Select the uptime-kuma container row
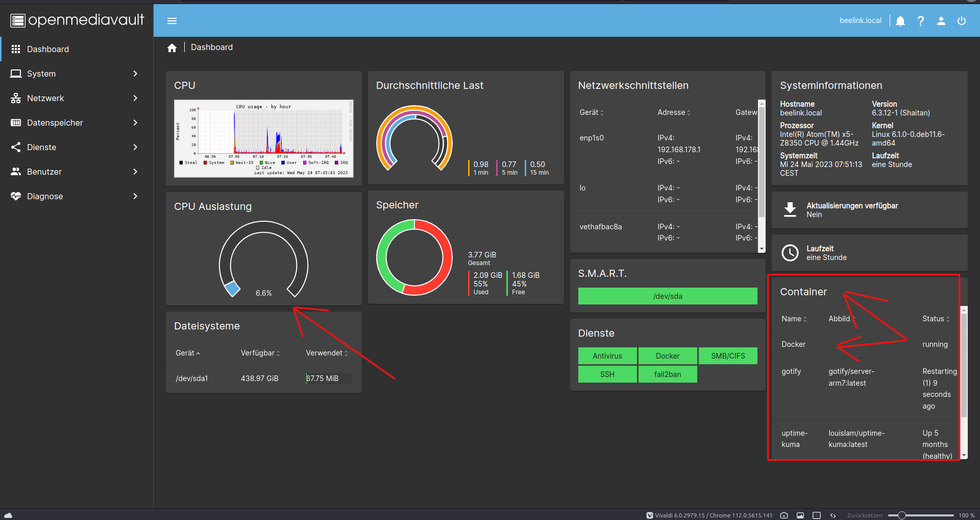The image size is (980, 520). point(866,439)
